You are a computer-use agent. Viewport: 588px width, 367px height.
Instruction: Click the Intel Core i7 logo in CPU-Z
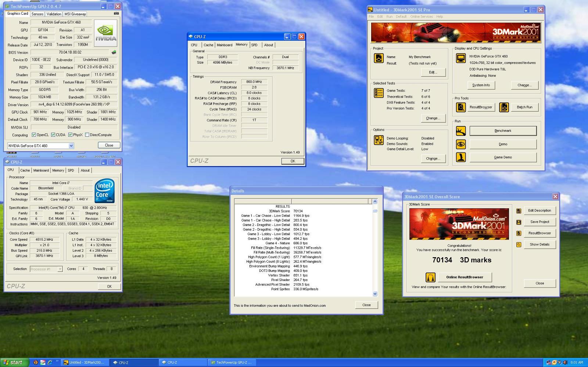click(105, 191)
